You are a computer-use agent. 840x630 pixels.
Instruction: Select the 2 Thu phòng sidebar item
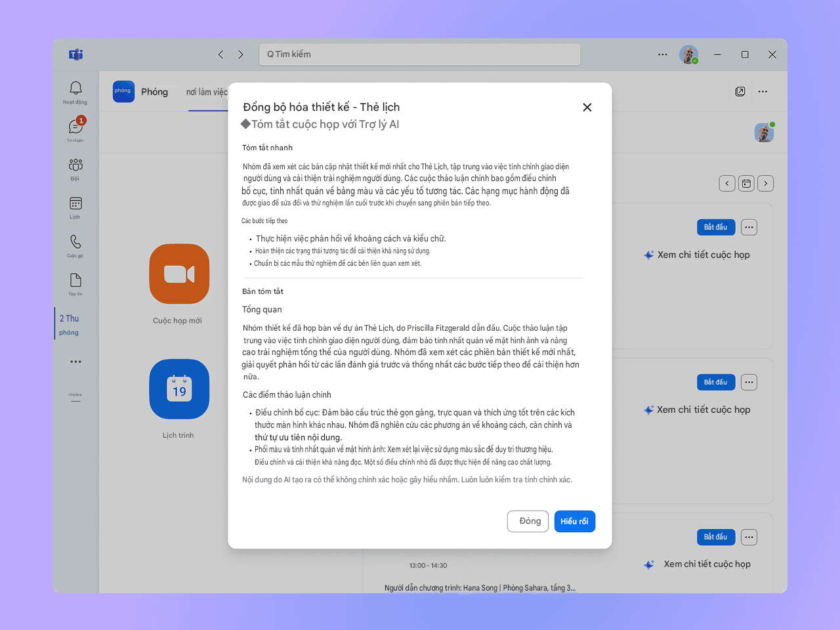point(69,325)
